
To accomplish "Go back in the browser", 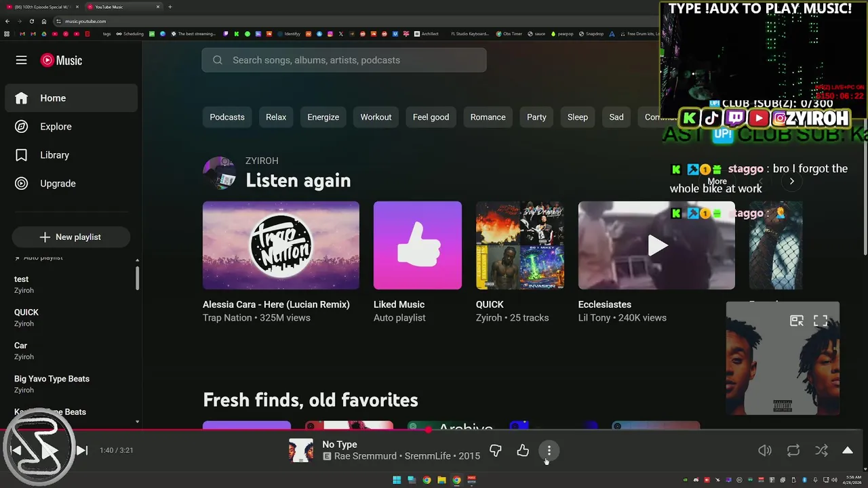I will [x=7, y=21].
